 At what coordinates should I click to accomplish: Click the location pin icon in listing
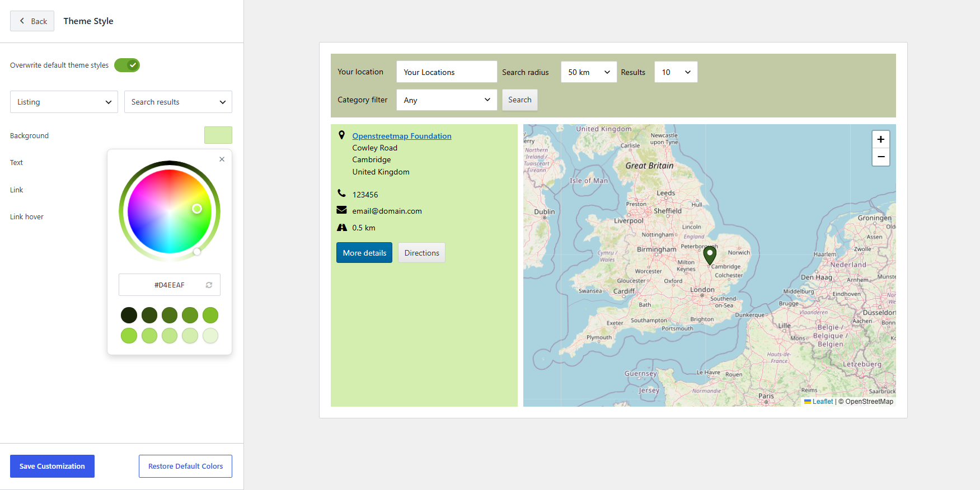click(341, 135)
